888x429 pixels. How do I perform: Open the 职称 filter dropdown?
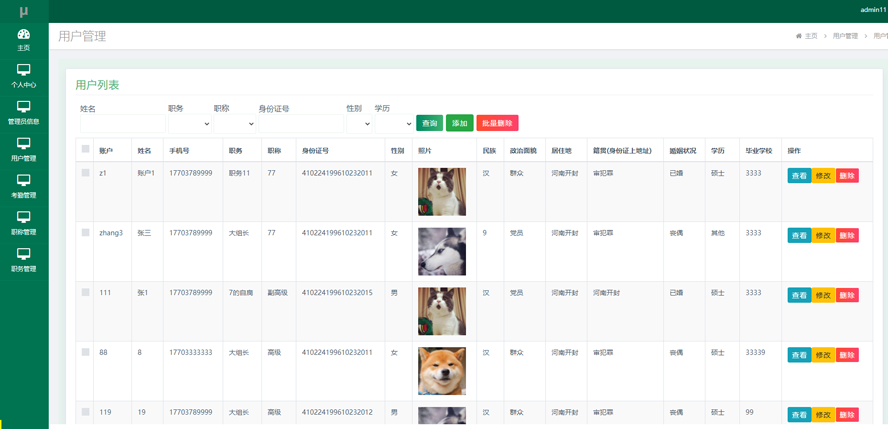(x=235, y=123)
